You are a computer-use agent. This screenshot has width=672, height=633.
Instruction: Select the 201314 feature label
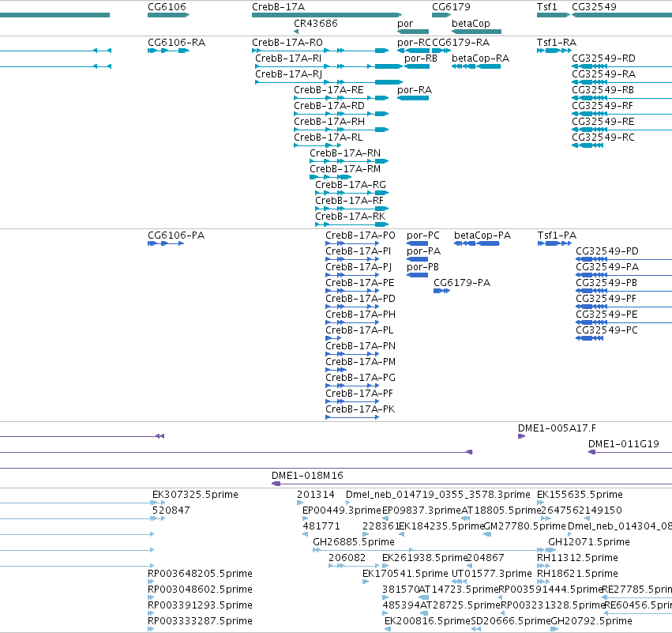coord(315,495)
